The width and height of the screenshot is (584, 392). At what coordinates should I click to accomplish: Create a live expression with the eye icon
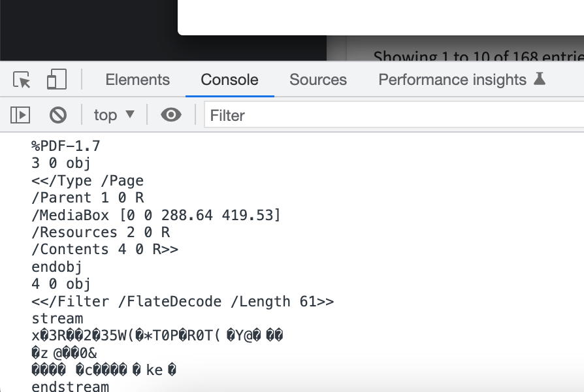click(171, 114)
